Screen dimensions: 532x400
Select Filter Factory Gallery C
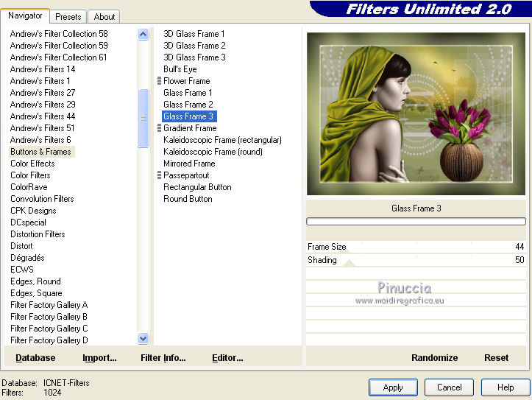click(x=49, y=329)
